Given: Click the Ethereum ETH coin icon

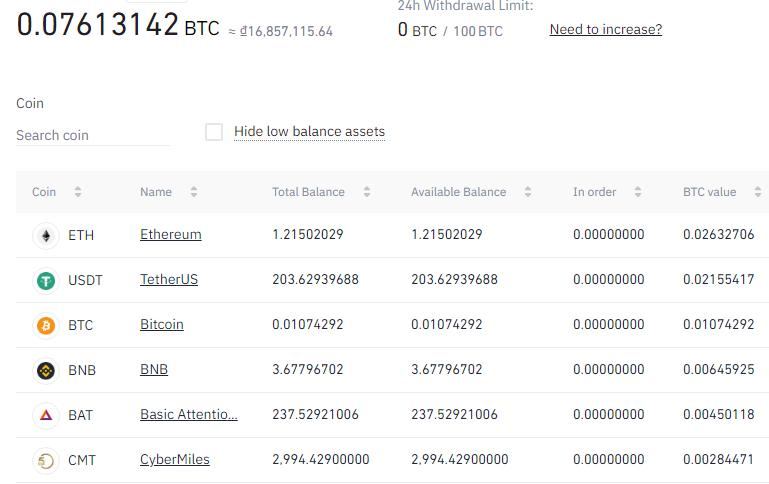Looking at the screenshot, I should (46, 236).
